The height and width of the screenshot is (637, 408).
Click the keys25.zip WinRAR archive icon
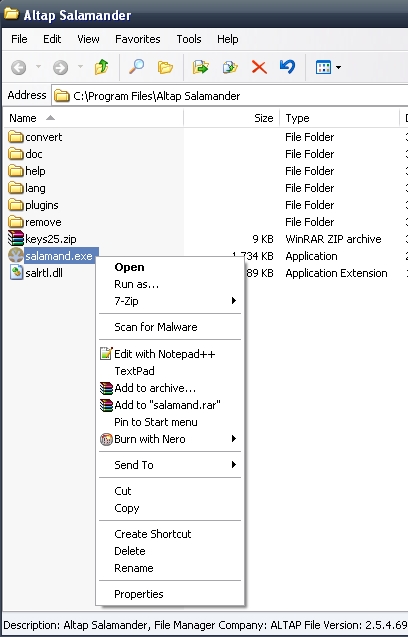tap(16, 238)
